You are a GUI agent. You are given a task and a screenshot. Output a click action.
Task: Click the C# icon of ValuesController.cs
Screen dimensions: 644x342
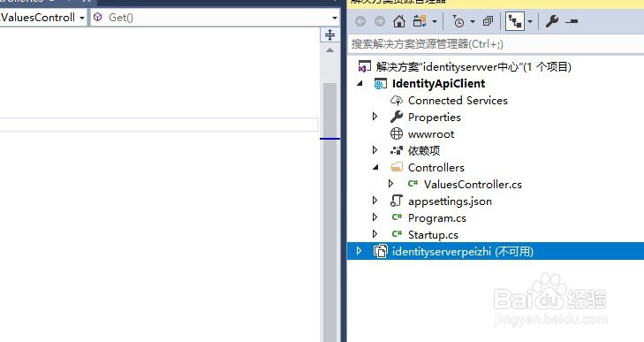click(x=413, y=184)
